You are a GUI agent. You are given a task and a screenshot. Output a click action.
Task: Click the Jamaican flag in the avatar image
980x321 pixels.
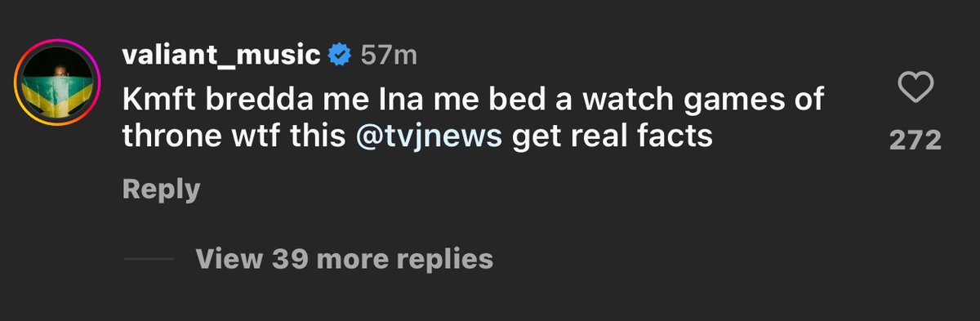[57, 96]
